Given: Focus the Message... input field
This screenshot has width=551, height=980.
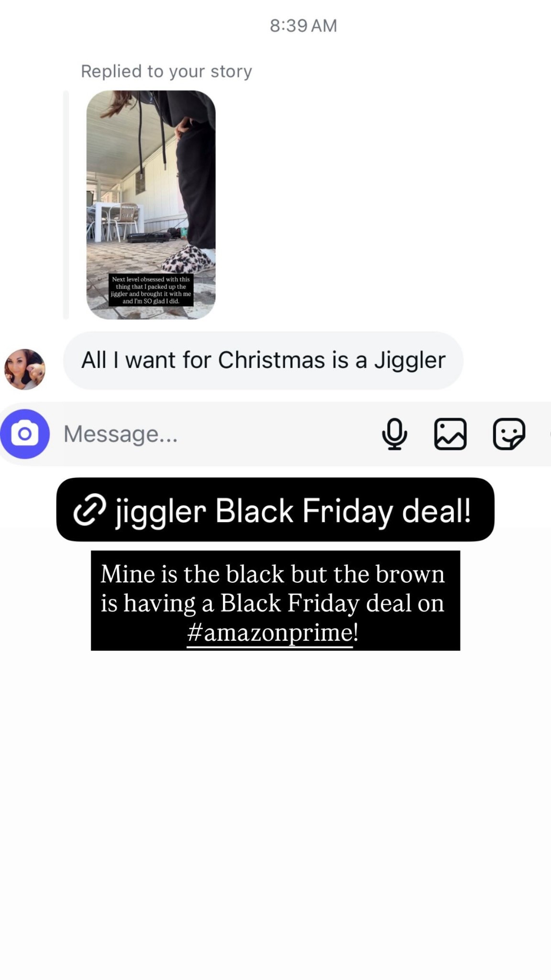Looking at the screenshot, I should 215,434.
